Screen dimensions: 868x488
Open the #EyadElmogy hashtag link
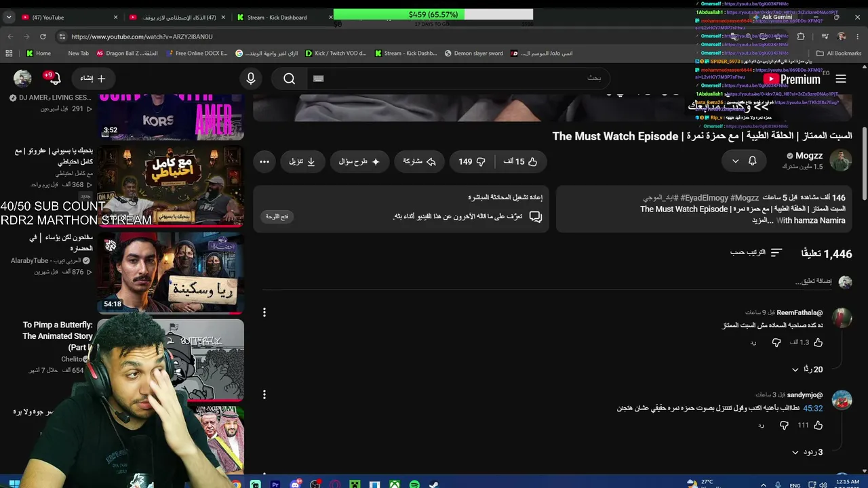pos(704,198)
